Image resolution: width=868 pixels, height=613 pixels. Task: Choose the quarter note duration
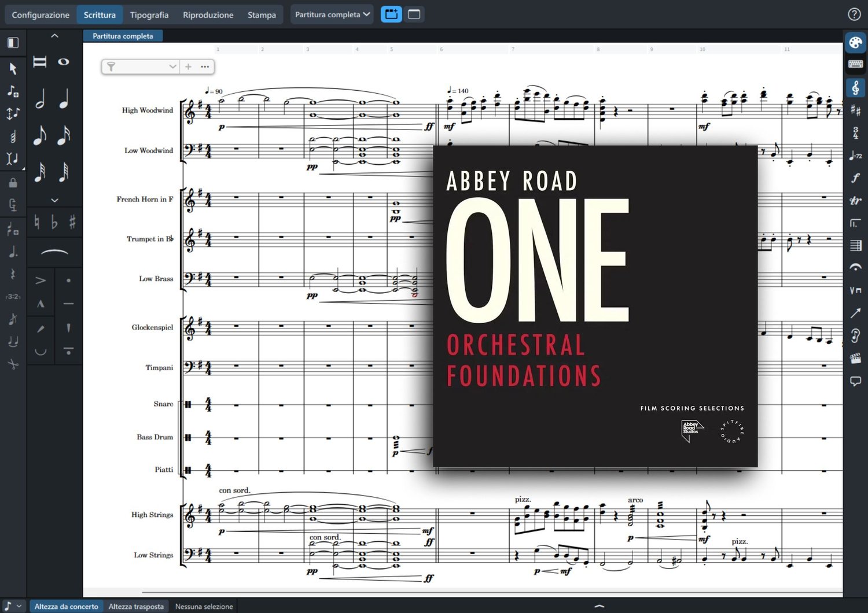[x=64, y=99]
